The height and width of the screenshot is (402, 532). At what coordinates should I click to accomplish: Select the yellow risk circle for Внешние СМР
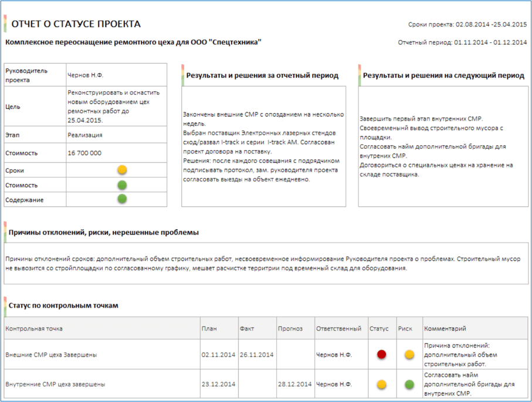(409, 355)
